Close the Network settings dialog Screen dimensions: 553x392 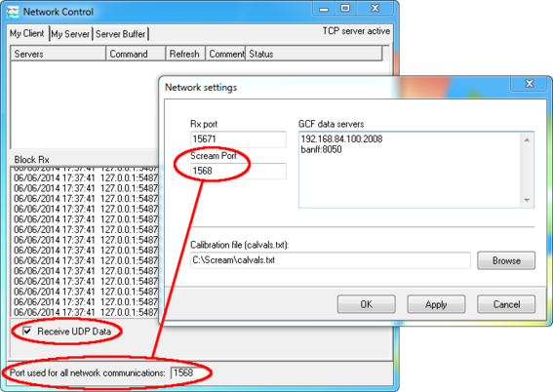click(529, 84)
